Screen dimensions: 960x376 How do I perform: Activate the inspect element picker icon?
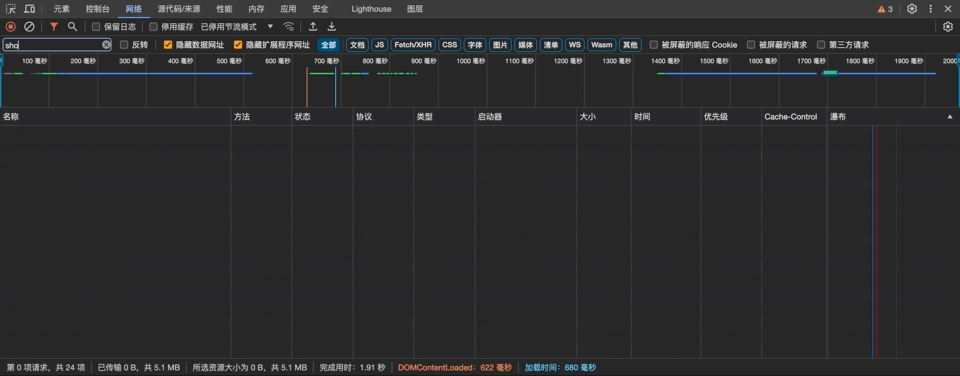[x=10, y=9]
